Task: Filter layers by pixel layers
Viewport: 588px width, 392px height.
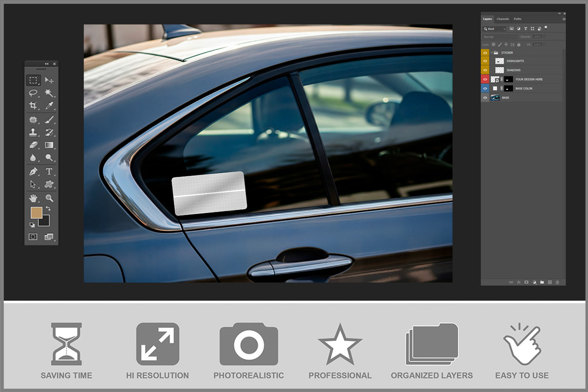Action: 512,28
